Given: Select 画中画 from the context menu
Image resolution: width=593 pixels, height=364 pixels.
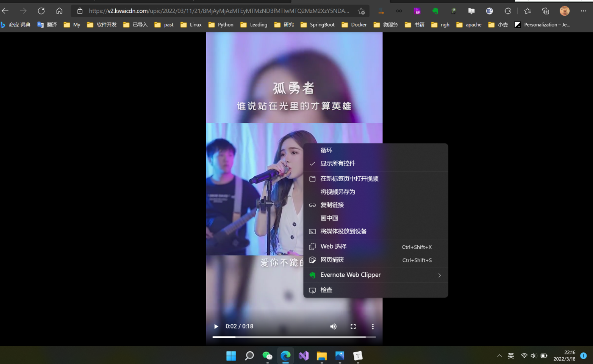Looking at the screenshot, I should click(329, 218).
